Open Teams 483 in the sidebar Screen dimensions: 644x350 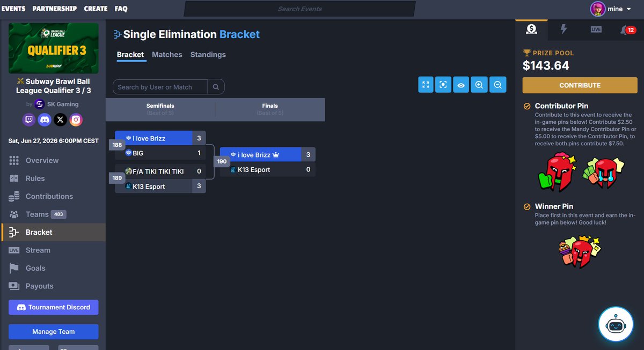tap(54, 214)
